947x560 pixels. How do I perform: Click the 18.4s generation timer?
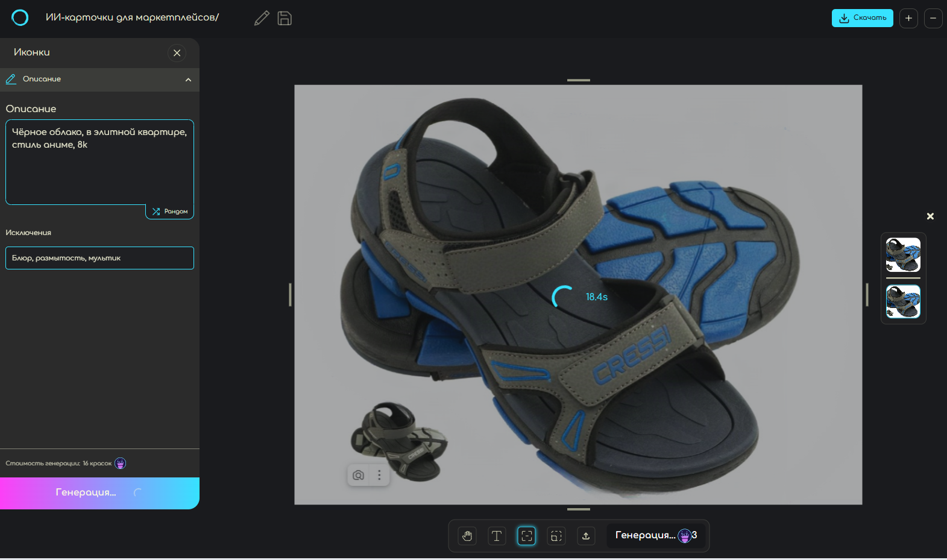597,297
